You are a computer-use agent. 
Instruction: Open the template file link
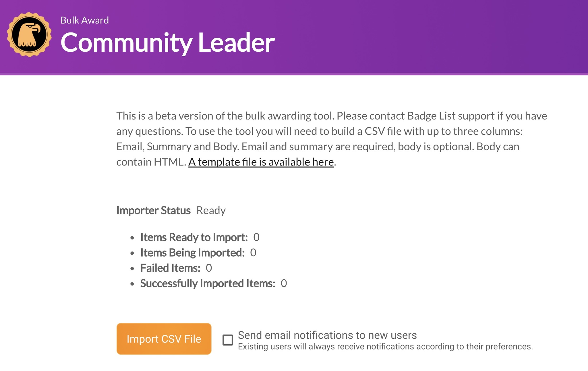click(x=261, y=162)
